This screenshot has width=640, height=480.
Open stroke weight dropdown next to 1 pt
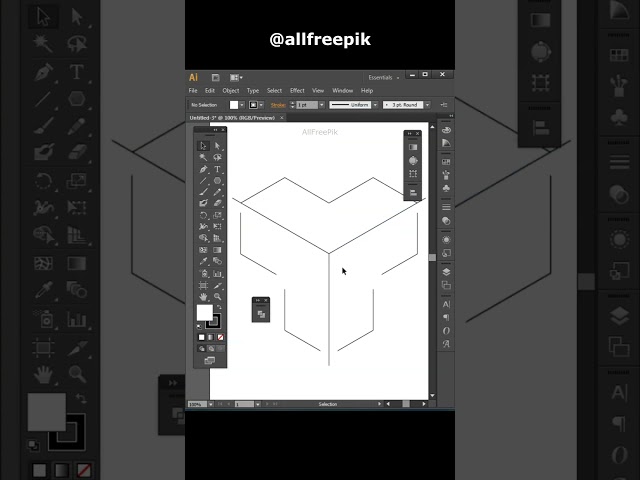point(322,105)
